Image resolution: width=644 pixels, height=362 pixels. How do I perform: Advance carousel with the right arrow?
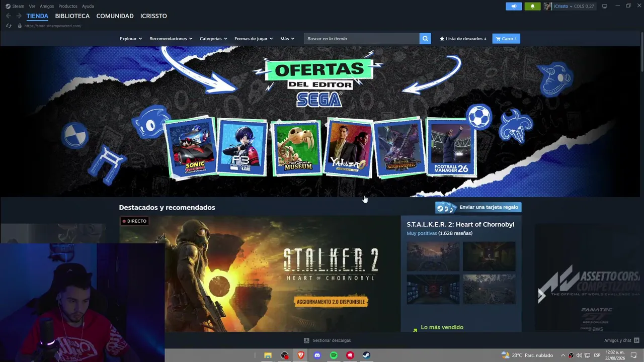click(541, 295)
